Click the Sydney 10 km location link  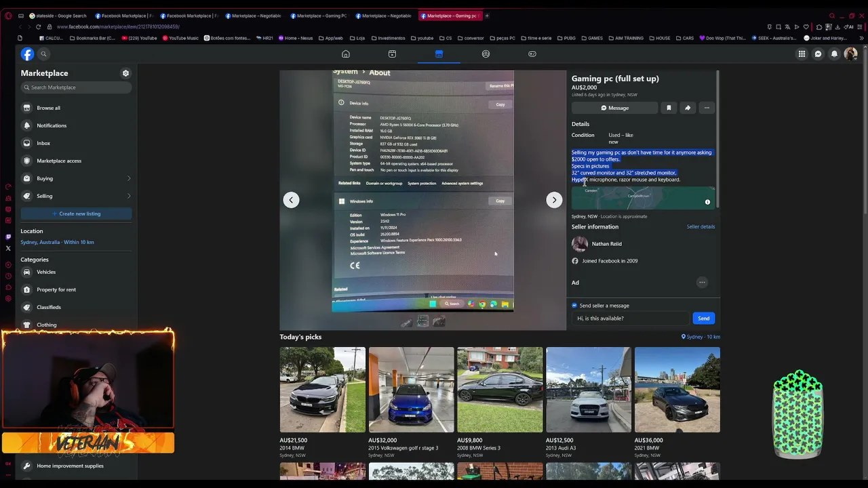click(701, 337)
